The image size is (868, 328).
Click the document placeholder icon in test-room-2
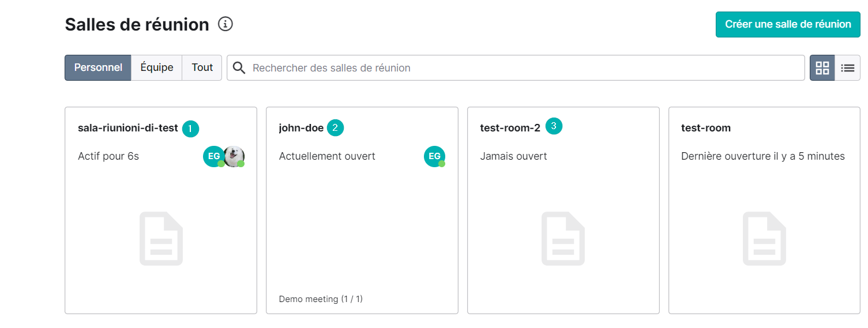(563, 239)
